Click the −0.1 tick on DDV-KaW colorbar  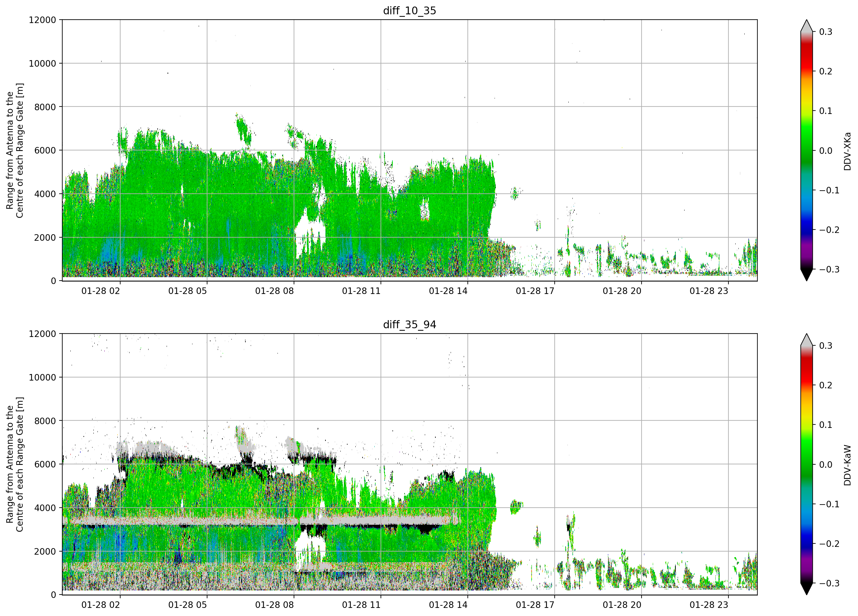click(x=829, y=504)
